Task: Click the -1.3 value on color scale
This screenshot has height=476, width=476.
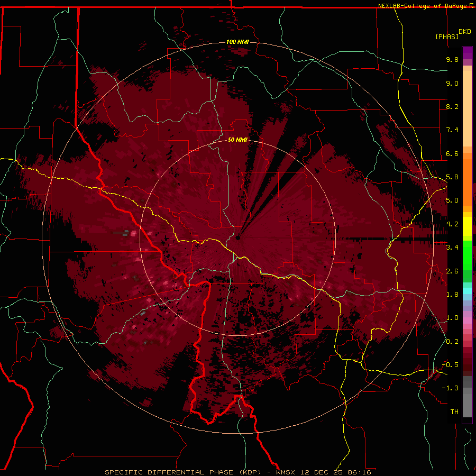Action: (x=450, y=388)
